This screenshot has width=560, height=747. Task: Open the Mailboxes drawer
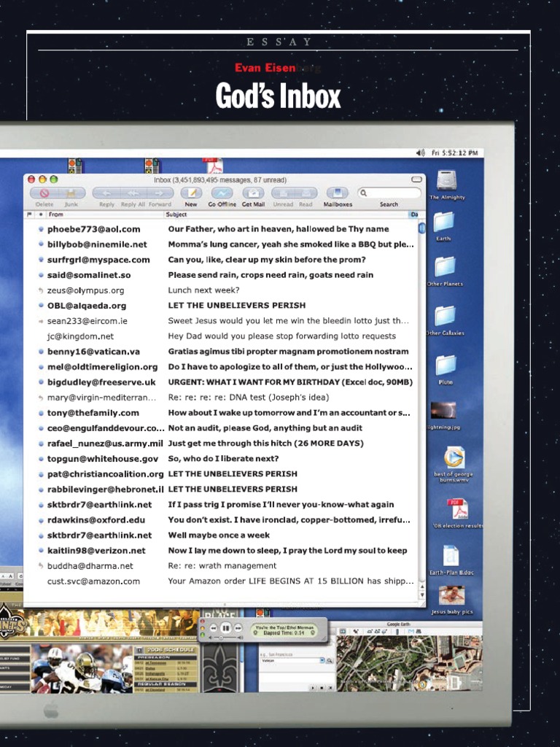pyautogui.click(x=338, y=193)
